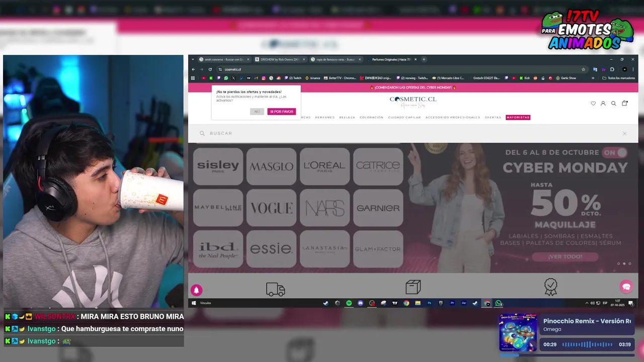Select the essie brand tile
Image resolution: width=644 pixels, height=362 pixels.
(271, 249)
